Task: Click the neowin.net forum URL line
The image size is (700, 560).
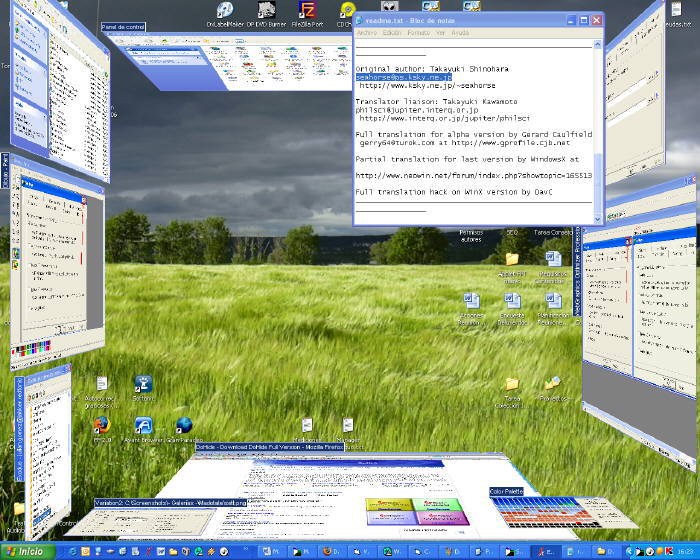Action: (x=474, y=176)
